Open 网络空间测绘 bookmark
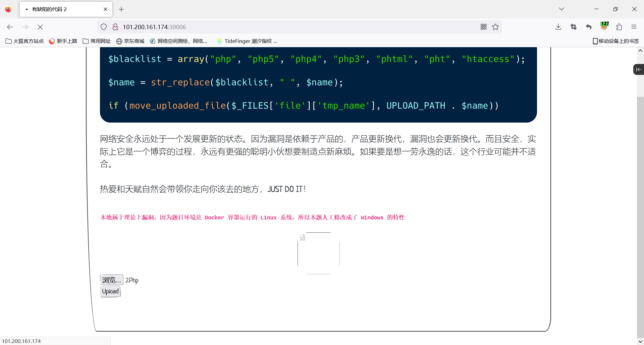Viewport: 644px width, 345px height. [179, 41]
